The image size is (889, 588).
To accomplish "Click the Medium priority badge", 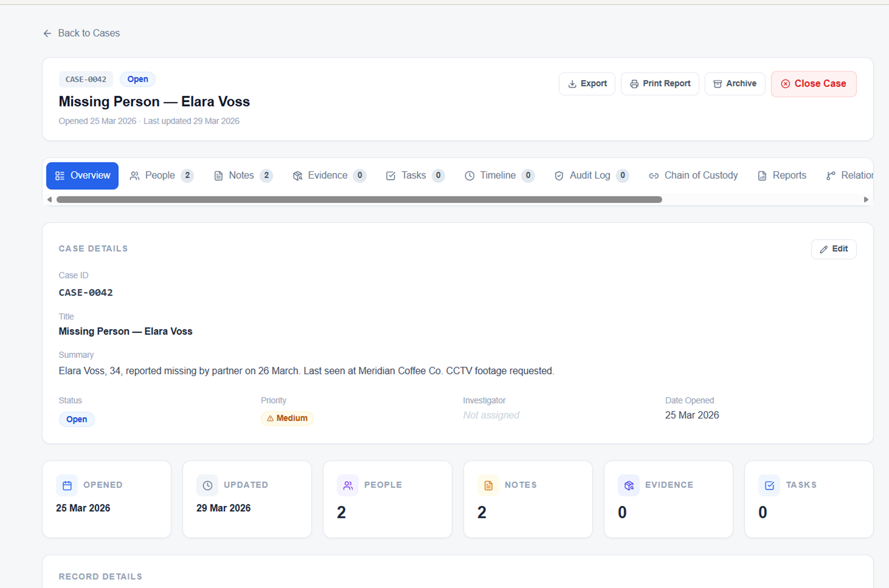I will click(287, 418).
